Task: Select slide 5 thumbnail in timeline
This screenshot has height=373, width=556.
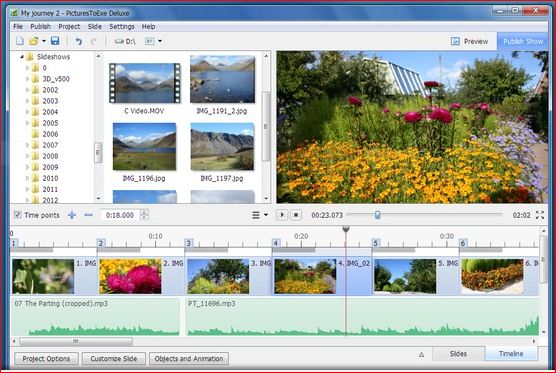Action: click(x=405, y=277)
